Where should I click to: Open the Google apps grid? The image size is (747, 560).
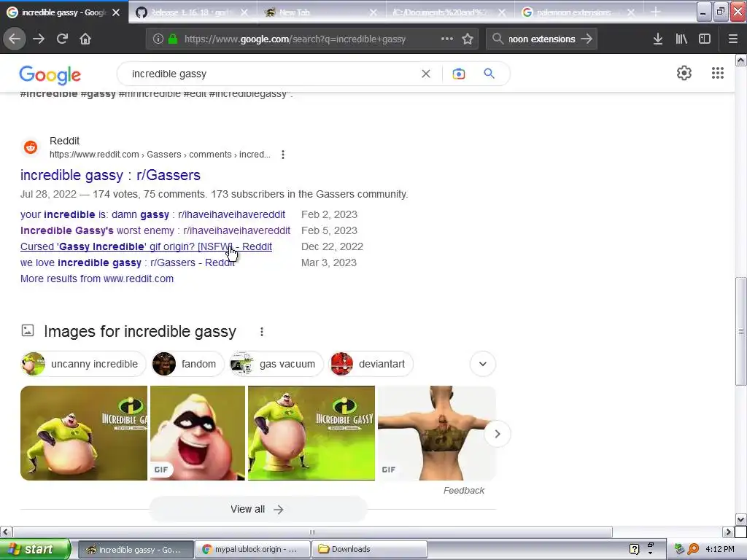(718, 73)
